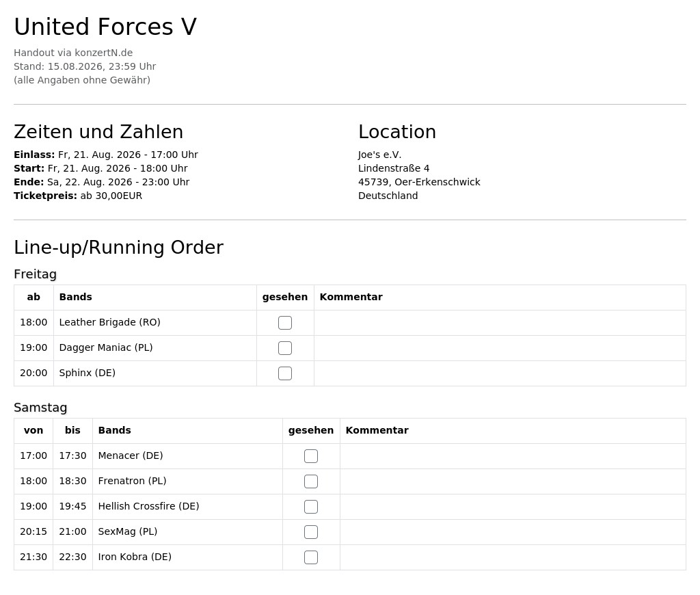
Task: Click the Kommentar cell for Sphinx
Action: (500, 373)
